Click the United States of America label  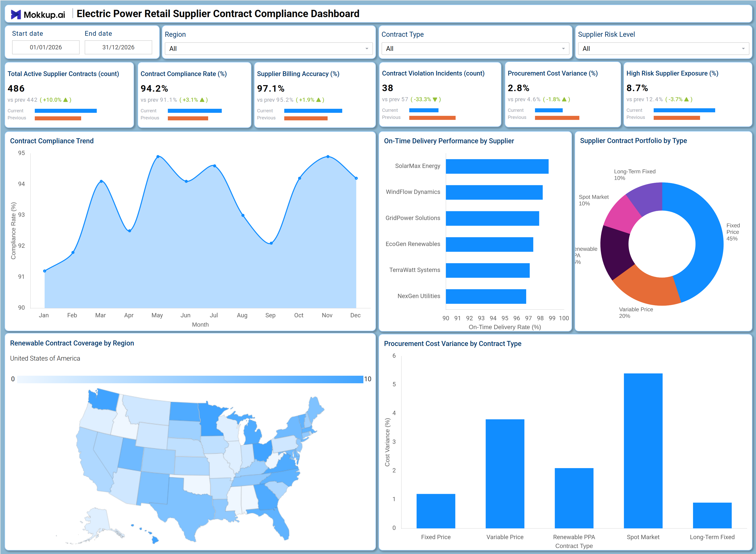coord(45,359)
